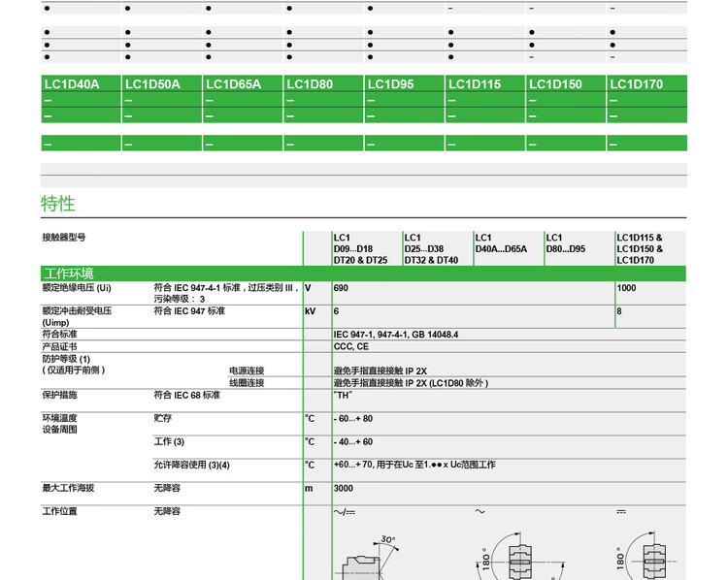Select the LC1 D40A...D65A column heading

click(x=501, y=243)
